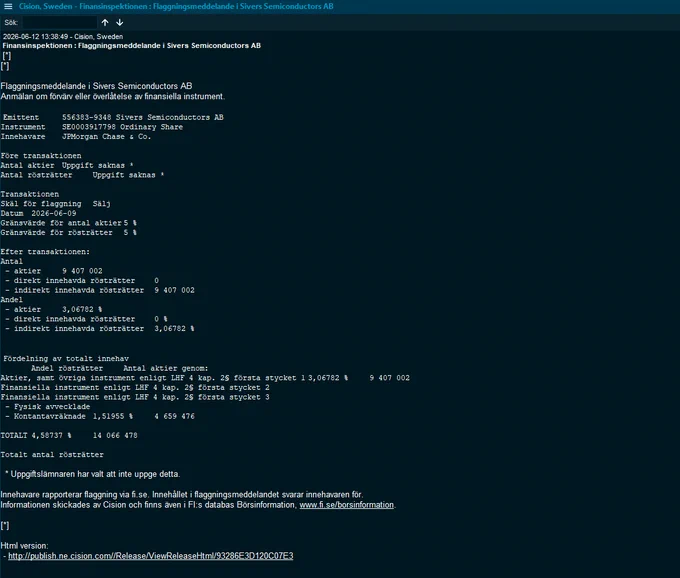Open the hamburger menu icon
The image size is (680, 578).
8,7
